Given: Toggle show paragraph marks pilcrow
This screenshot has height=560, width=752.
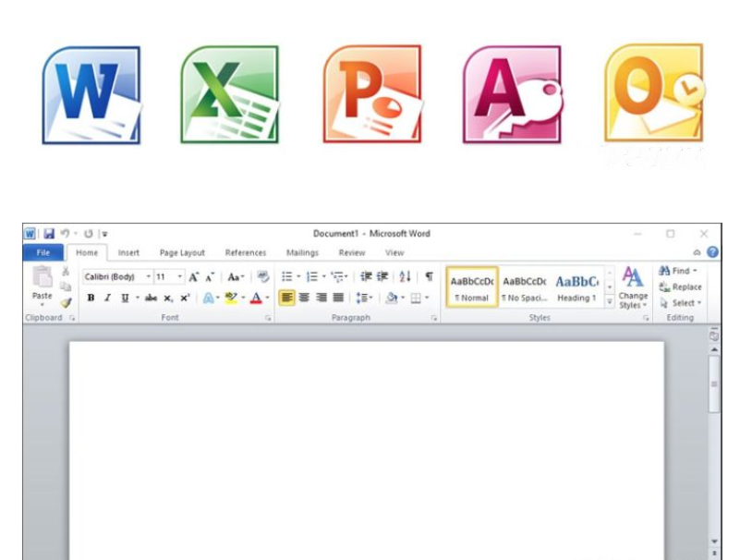Looking at the screenshot, I should click(x=429, y=276).
